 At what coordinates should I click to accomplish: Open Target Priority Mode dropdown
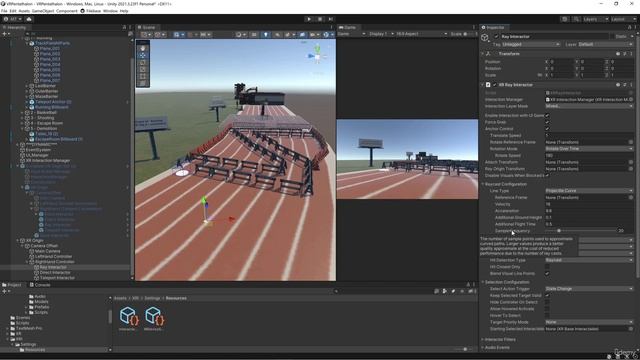pos(589,322)
